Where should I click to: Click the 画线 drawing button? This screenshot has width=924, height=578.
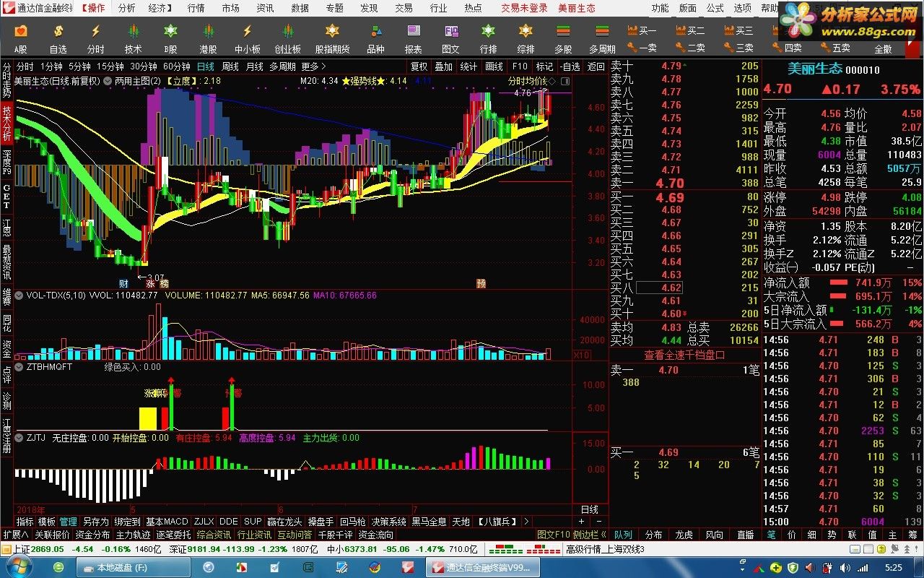[494, 66]
